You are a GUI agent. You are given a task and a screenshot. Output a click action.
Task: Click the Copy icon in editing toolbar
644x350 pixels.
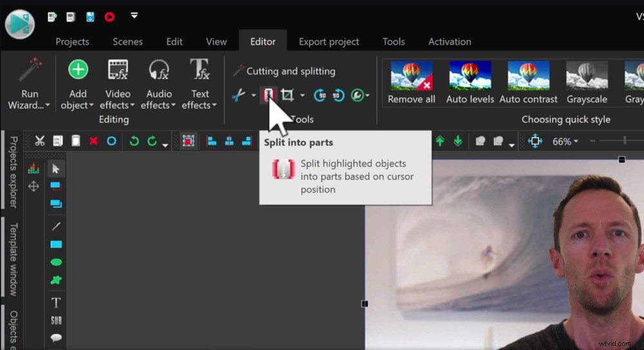58,141
